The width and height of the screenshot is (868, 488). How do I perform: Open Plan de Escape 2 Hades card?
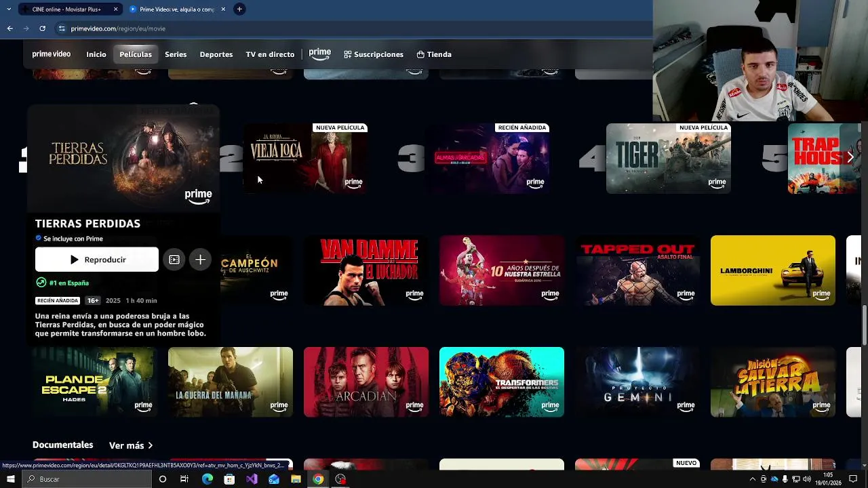pyautogui.click(x=95, y=382)
